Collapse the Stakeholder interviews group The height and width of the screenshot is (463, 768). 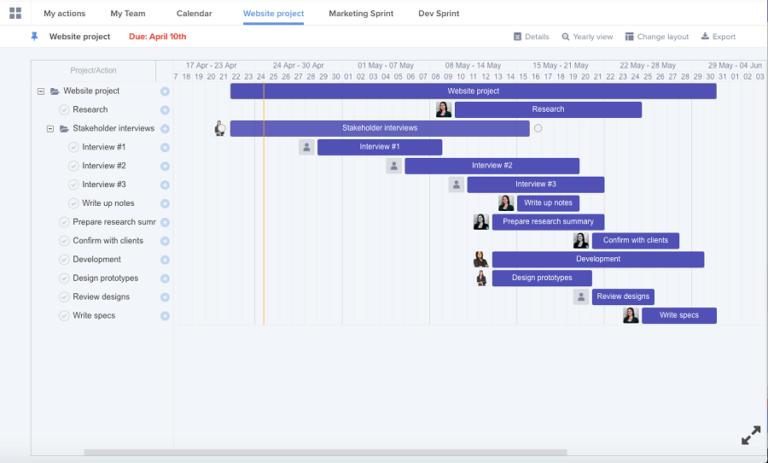(50, 129)
